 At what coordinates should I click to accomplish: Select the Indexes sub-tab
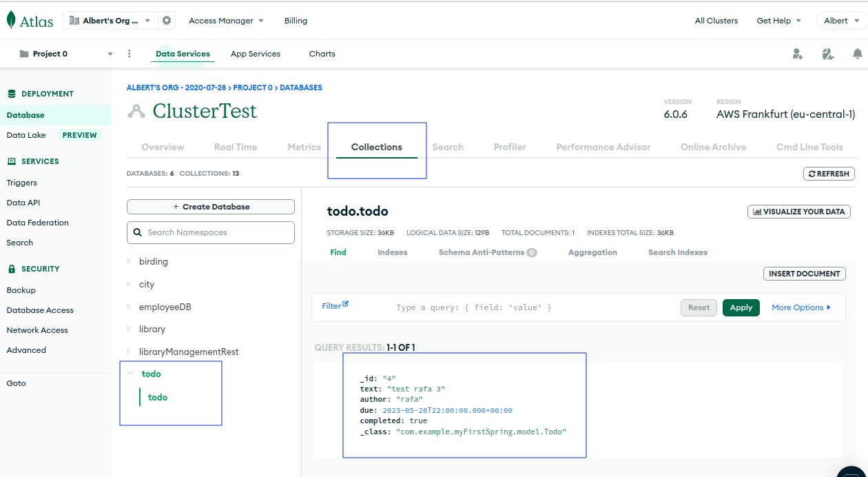point(393,252)
